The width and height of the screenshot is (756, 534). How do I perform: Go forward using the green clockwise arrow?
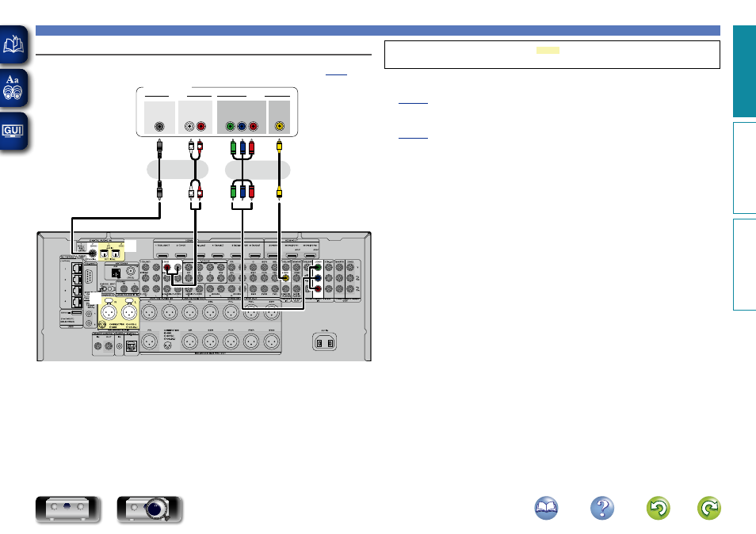(x=709, y=508)
